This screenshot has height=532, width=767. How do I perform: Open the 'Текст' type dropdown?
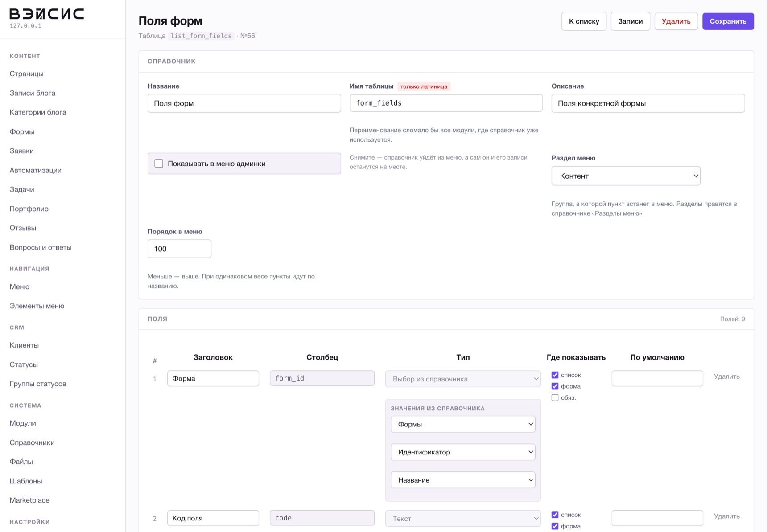pyautogui.click(x=463, y=519)
